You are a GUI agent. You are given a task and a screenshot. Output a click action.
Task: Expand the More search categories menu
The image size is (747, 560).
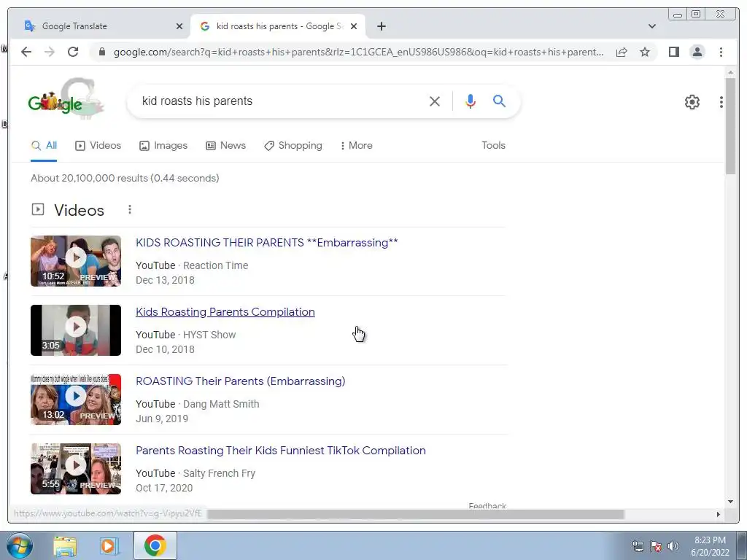pyautogui.click(x=356, y=146)
